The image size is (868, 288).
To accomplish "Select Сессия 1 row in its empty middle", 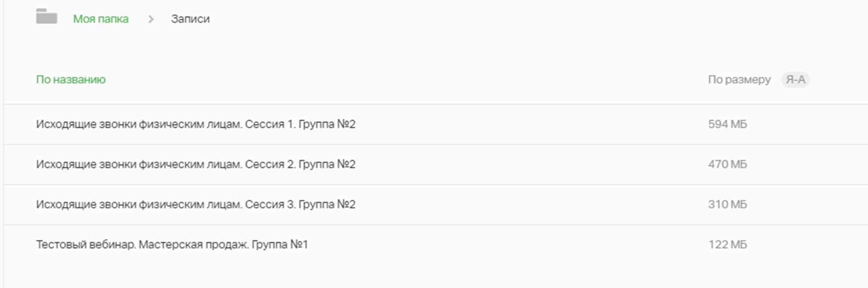I will click(531, 125).
